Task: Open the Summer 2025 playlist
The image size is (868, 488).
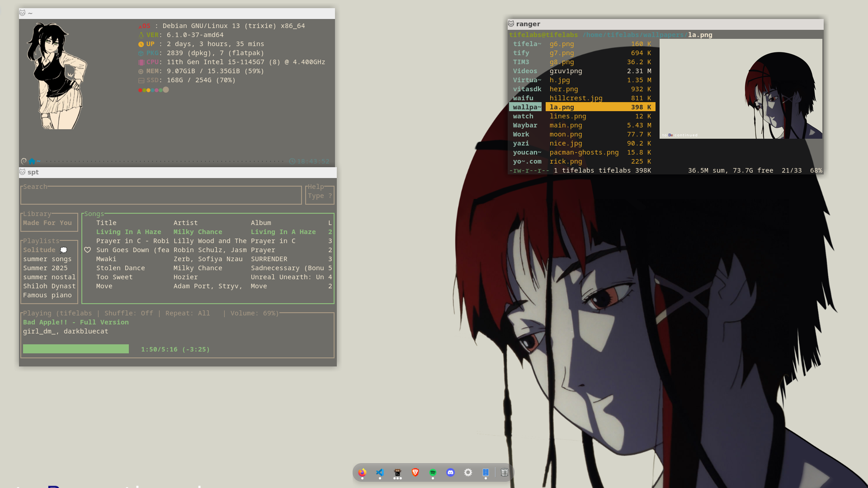Action: 45,268
